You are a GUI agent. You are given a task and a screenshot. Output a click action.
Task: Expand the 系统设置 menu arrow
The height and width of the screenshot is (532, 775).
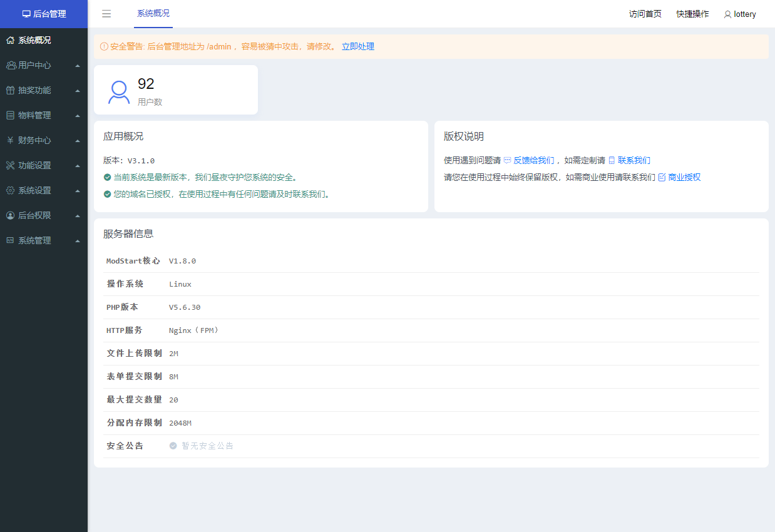pyautogui.click(x=77, y=190)
